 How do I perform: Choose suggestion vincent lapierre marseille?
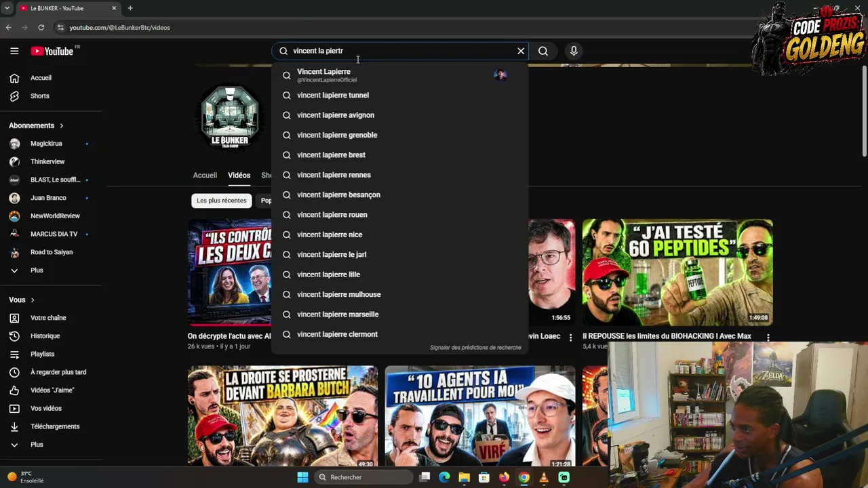pos(400,314)
